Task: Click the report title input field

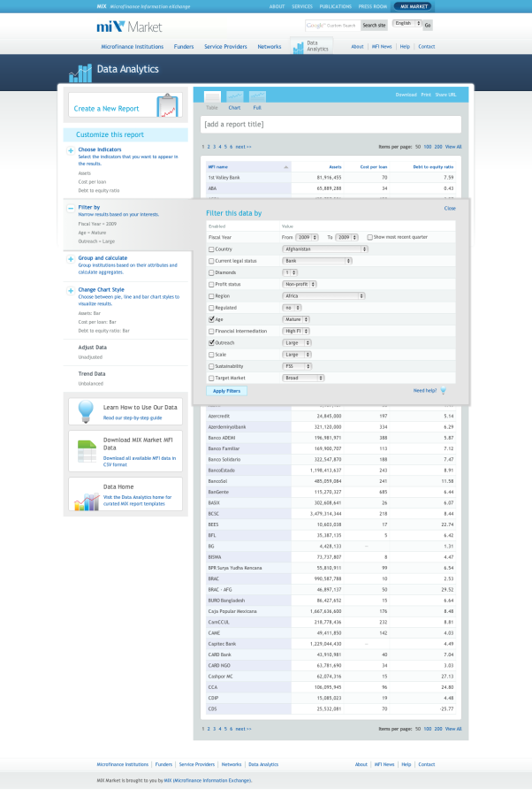Action: (331, 125)
